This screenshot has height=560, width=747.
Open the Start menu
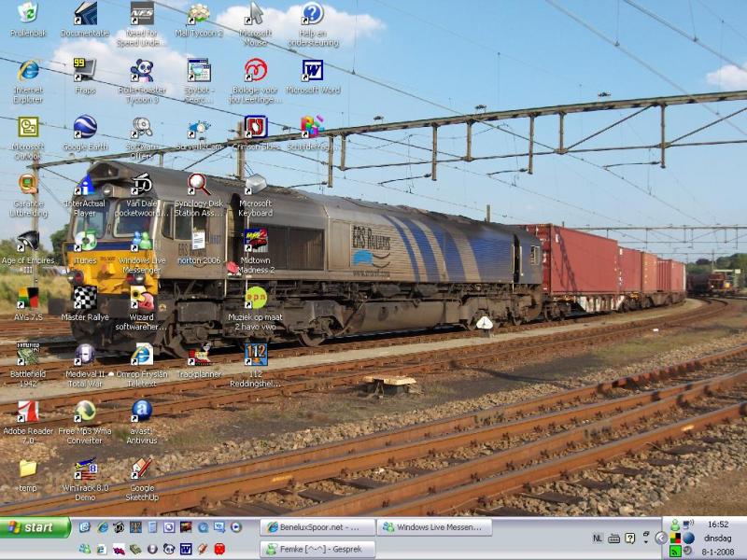[x=35, y=527]
